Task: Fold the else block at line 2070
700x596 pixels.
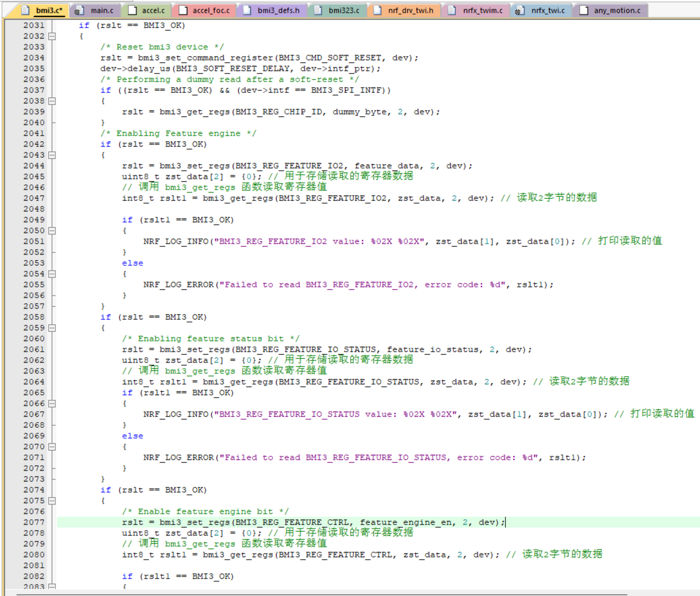Action: tap(52, 447)
